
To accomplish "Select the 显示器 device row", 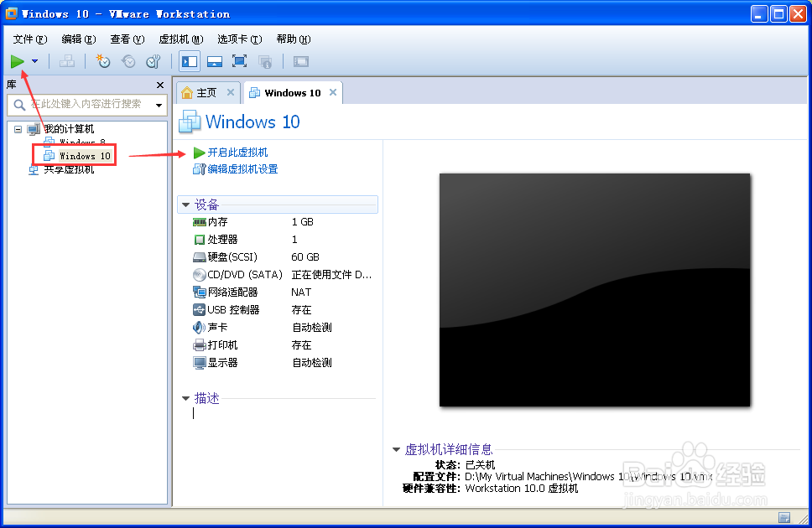I will click(x=284, y=363).
